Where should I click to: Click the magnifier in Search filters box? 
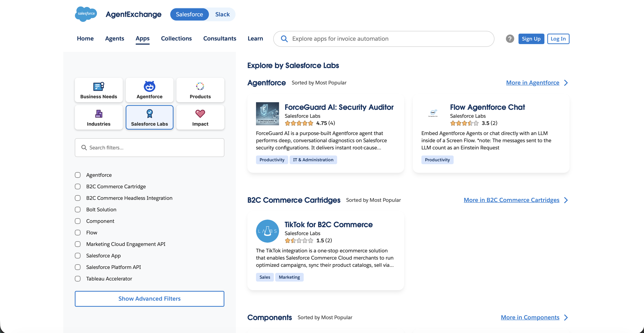84,148
